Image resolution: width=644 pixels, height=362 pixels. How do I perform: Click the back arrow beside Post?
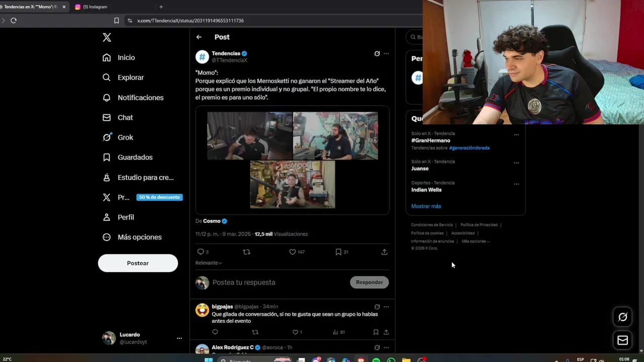pos(199,37)
